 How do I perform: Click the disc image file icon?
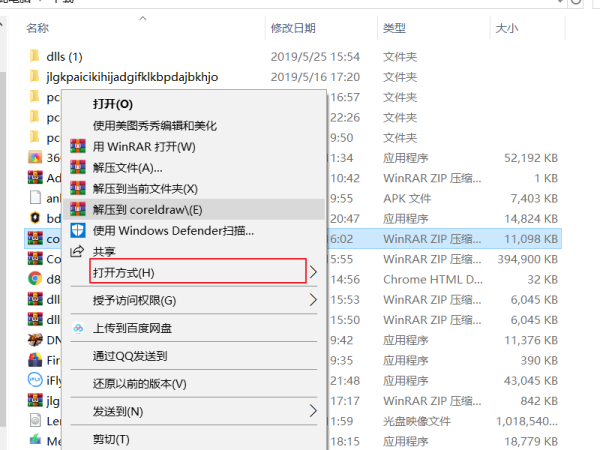pos(35,420)
